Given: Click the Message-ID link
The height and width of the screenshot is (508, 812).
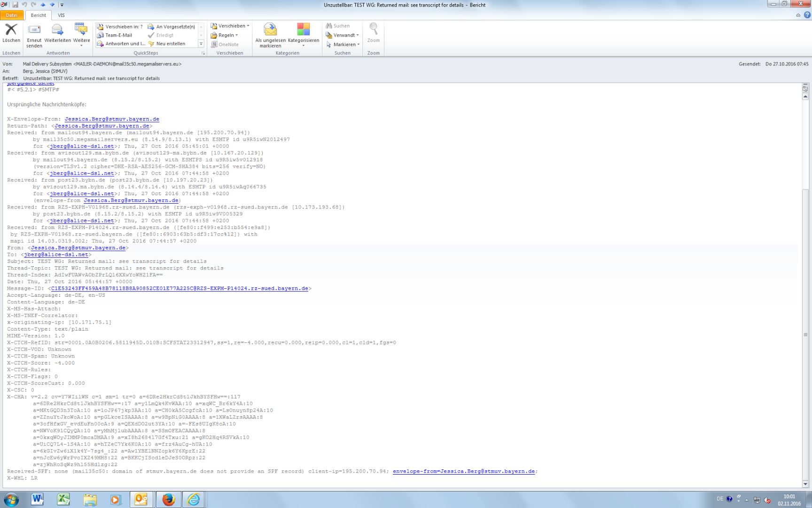Looking at the screenshot, I should click(180, 288).
